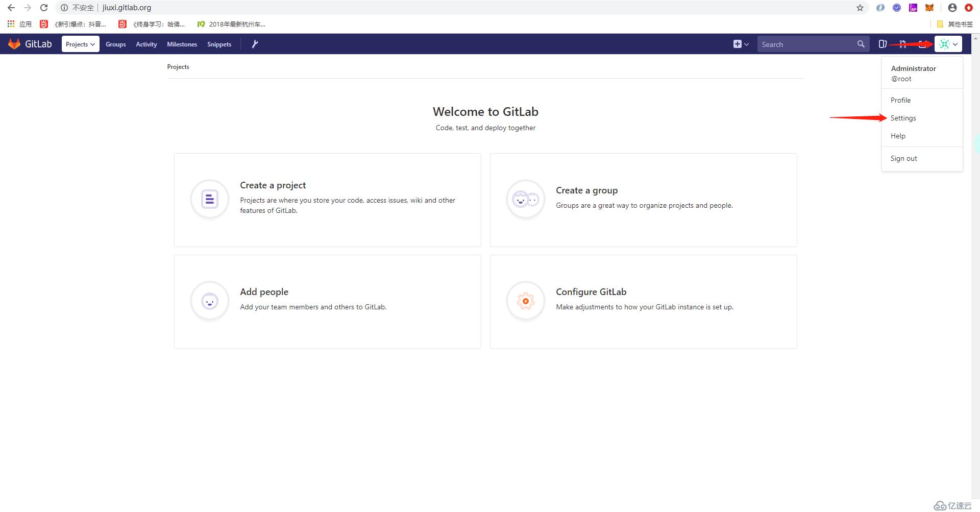Open the 应用 apps bookmark shortcut
980x512 pixels.
click(19, 24)
